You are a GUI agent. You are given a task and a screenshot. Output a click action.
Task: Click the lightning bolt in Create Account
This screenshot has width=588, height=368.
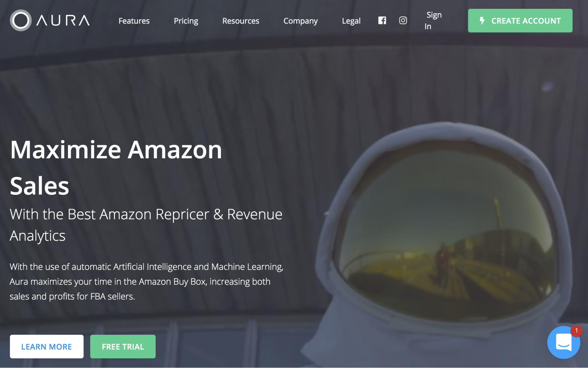click(x=482, y=21)
